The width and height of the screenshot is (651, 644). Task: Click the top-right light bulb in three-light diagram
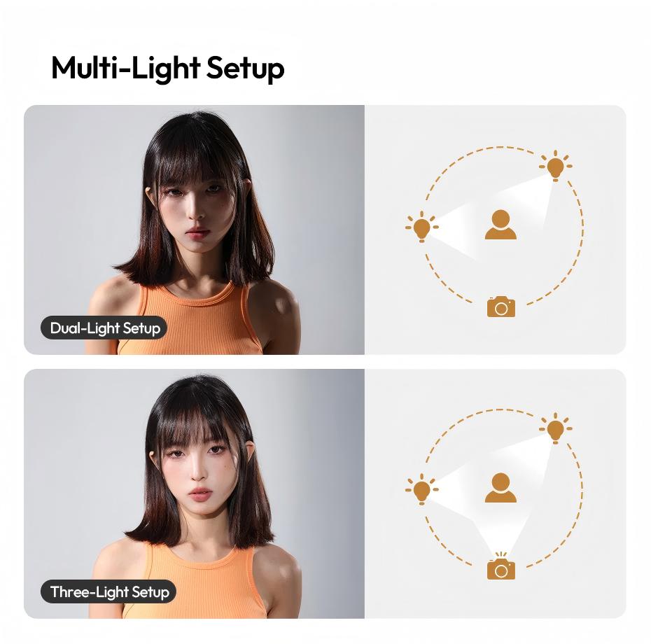point(556,429)
